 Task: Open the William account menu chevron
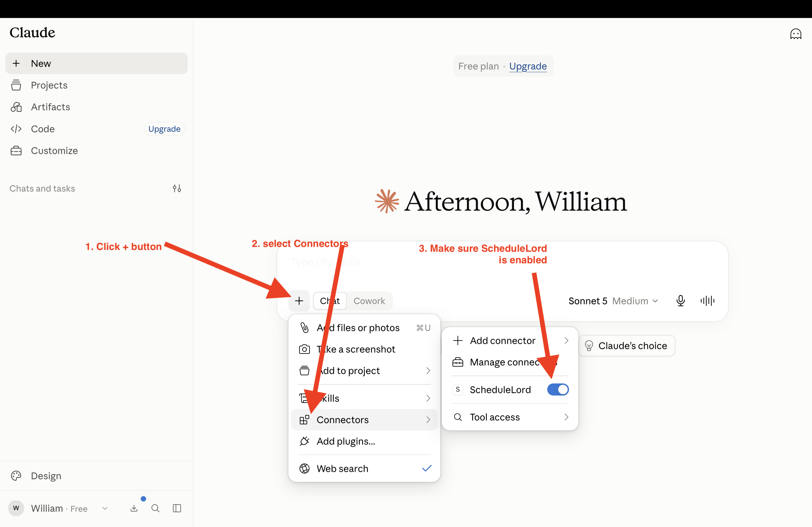[105, 508]
